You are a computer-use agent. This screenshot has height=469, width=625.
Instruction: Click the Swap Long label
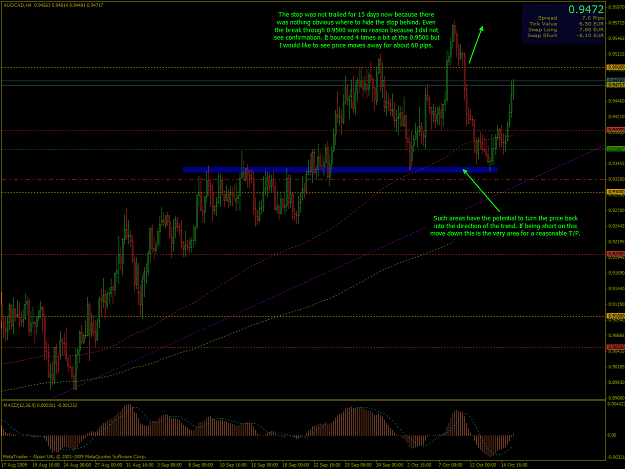click(x=542, y=30)
